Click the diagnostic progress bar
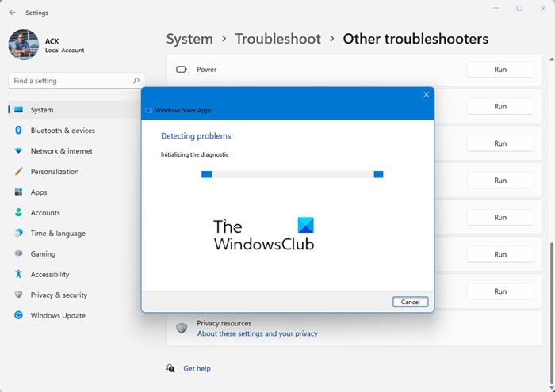This screenshot has height=392, width=555. point(293,174)
